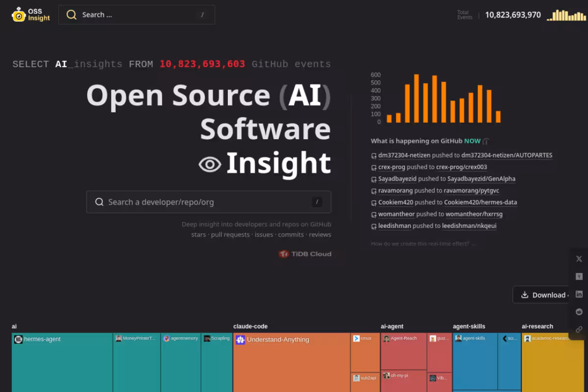Open agentmemory treemap tile

[x=181, y=363]
